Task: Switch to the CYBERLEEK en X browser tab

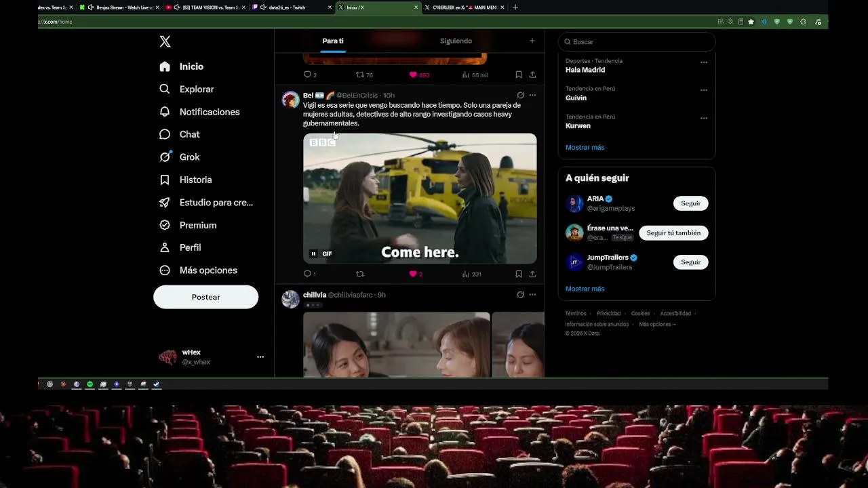Action: coord(465,7)
